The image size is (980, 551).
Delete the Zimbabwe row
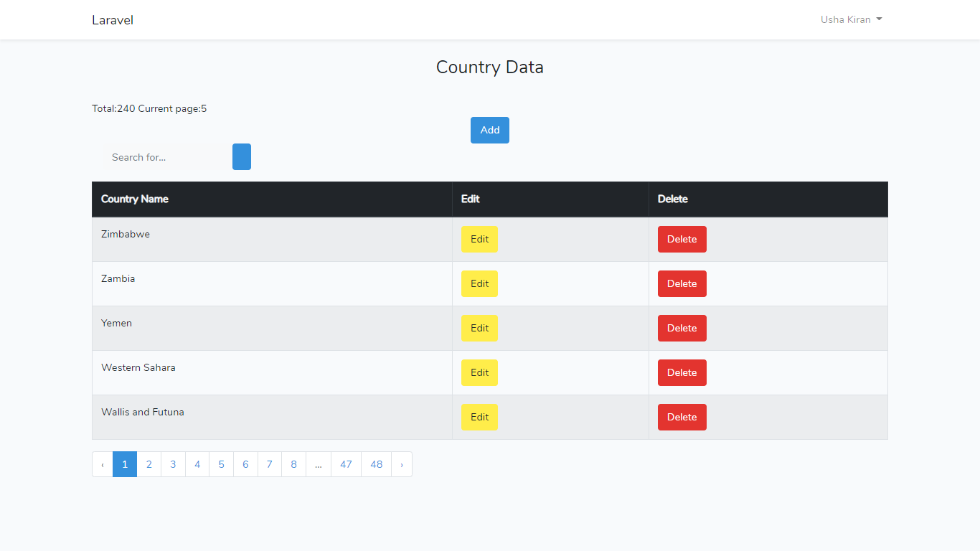click(682, 240)
